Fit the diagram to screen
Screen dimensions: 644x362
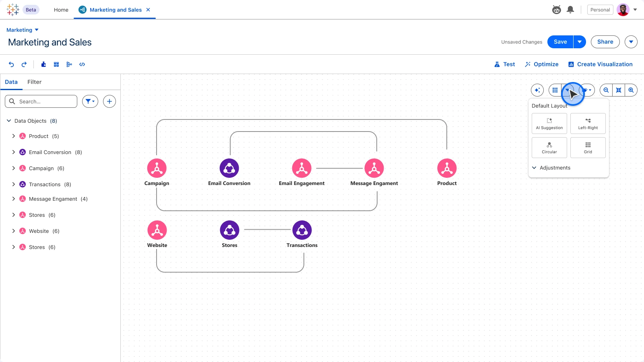pyautogui.click(x=619, y=90)
